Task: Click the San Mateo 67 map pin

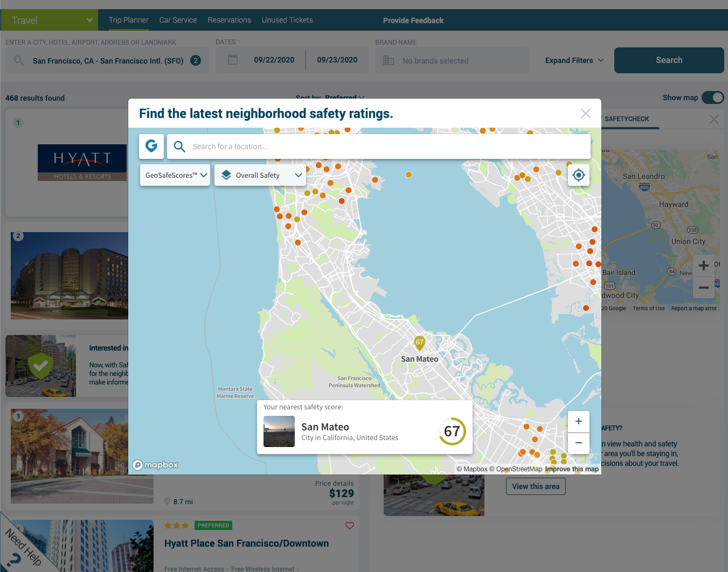Action: coord(419,343)
